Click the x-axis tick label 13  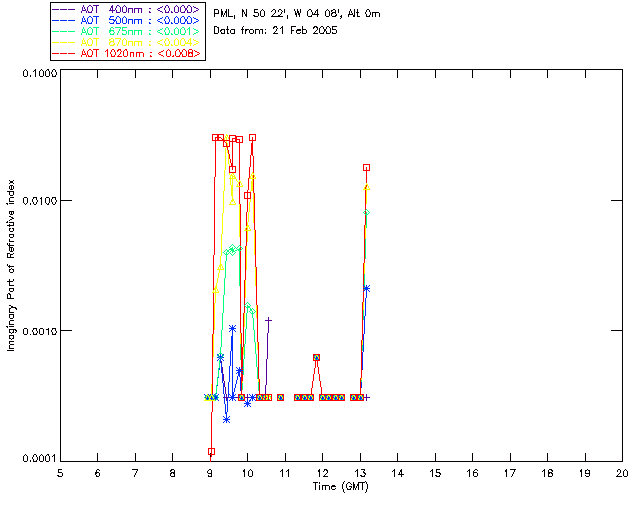(x=360, y=474)
